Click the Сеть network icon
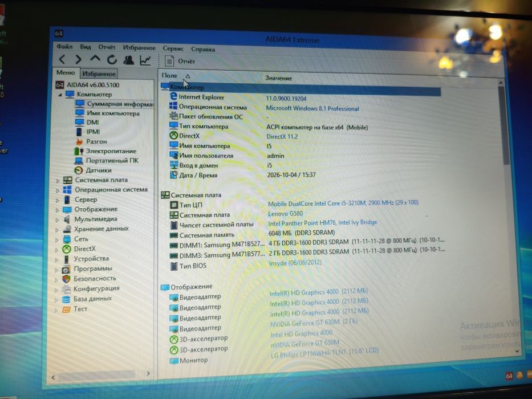Screen dimensions: 532x399 (67, 239)
